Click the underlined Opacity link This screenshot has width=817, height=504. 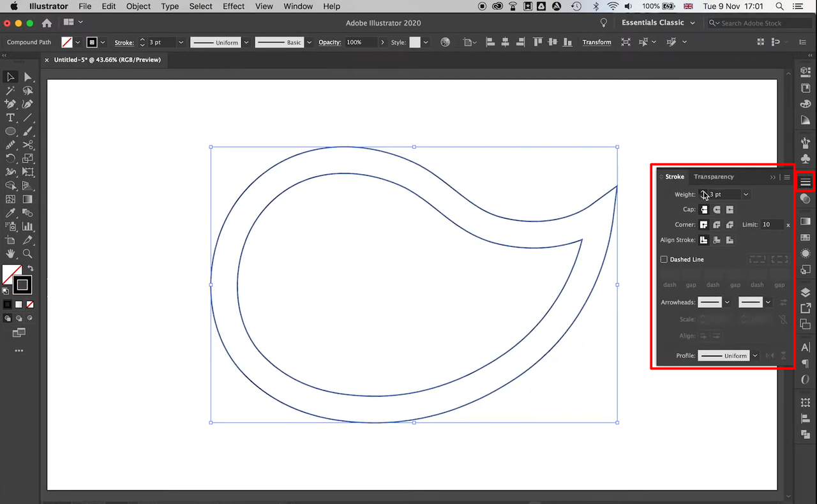tap(329, 42)
